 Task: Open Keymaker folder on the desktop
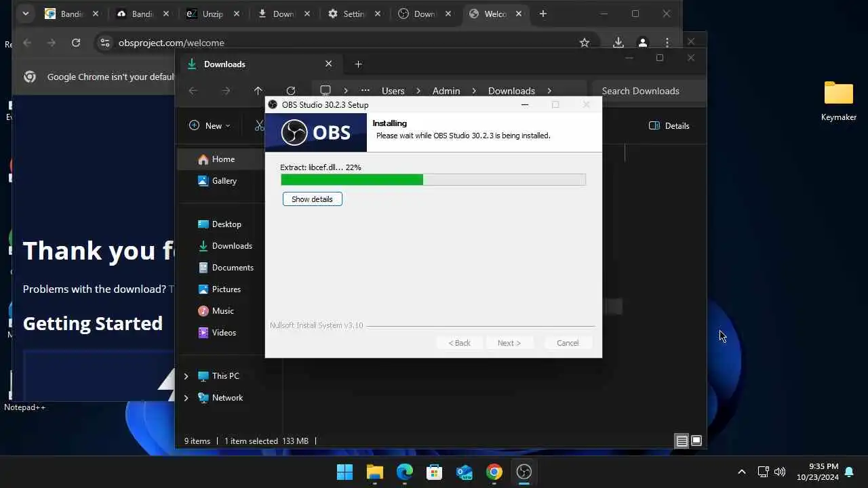[x=839, y=101]
